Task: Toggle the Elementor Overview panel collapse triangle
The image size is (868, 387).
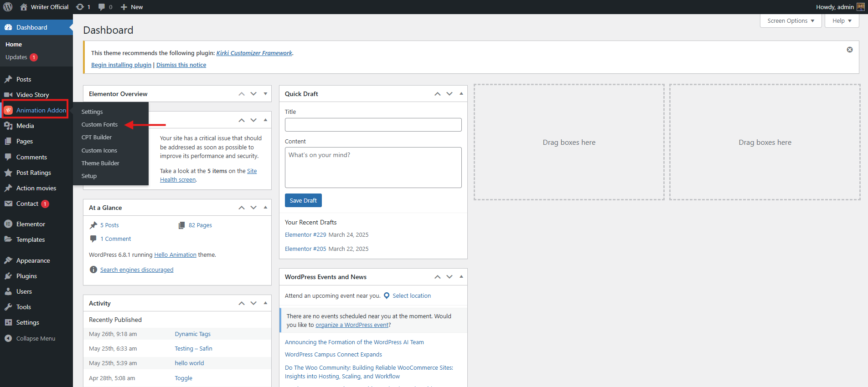Action: click(265, 94)
